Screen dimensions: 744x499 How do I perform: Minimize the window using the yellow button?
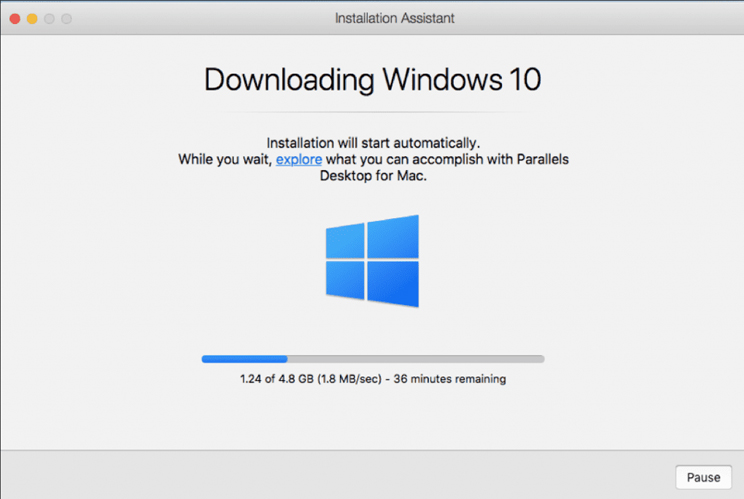[32, 18]
